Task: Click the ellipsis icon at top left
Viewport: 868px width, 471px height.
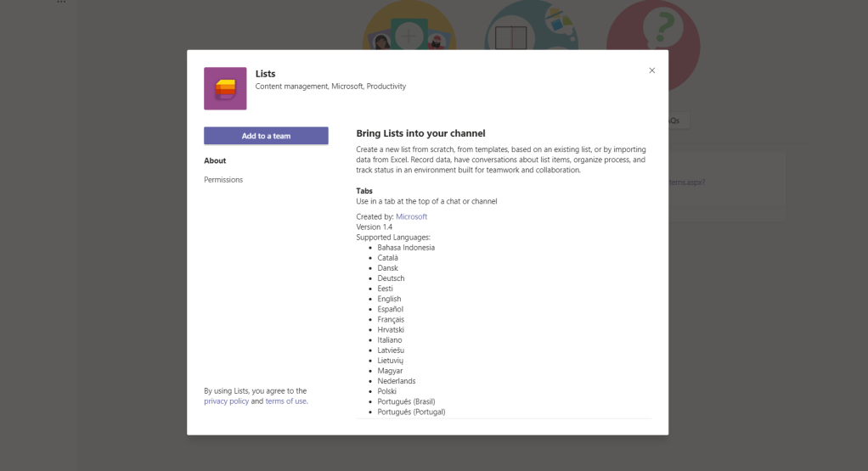Action: [x=61, y=3]
